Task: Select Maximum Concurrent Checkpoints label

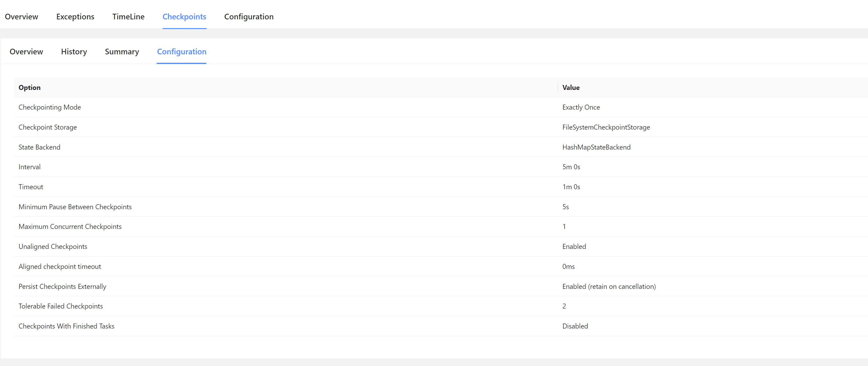Action: pos(70,226)
